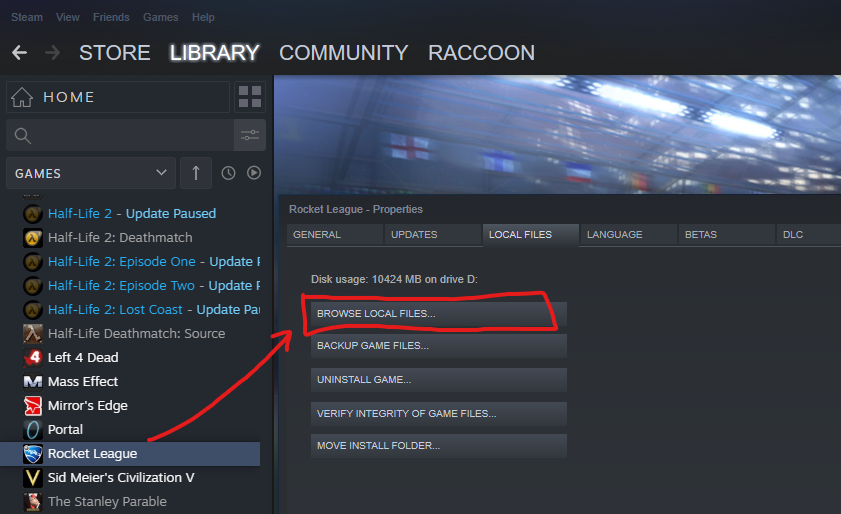
Task: Click the Left 4 Dead icon
Action: 33,357
